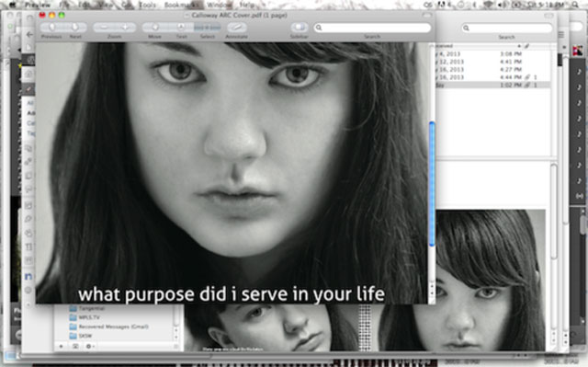588x367 pixels.
Task: Open the Annotate tool
Action: click(x=237, y=28)
